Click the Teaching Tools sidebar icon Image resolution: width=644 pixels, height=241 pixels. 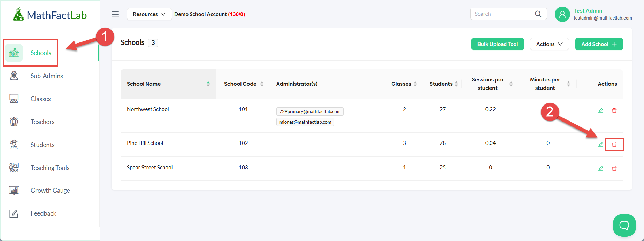[14, 168]
